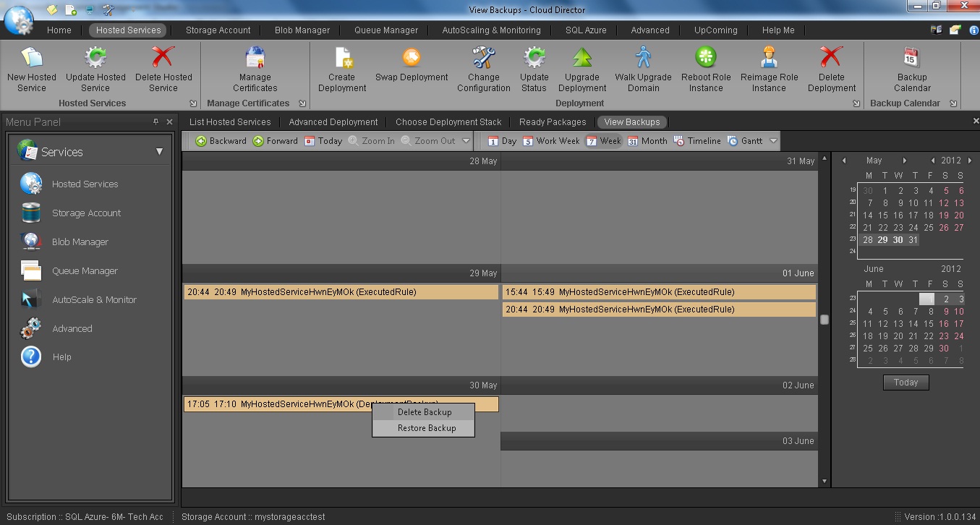Open the Backup Calendar icon
Viewport: 980px width, 525px height.
tap(911, 58)
